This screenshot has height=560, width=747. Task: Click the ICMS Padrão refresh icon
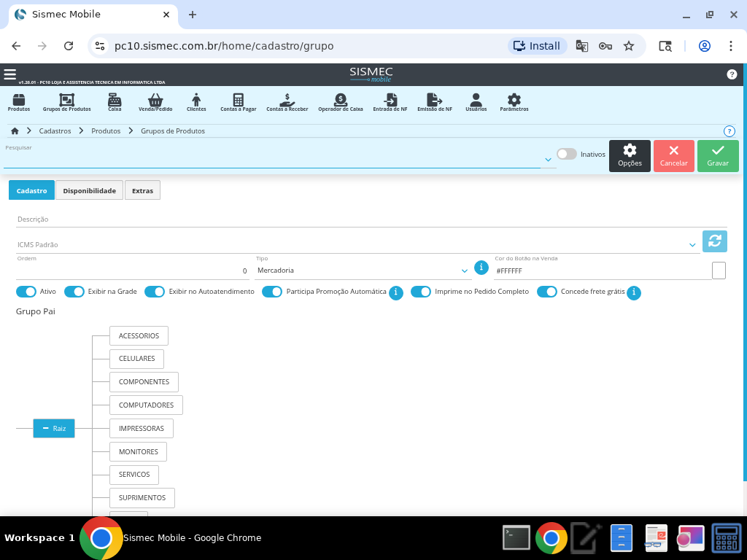[x=714, y=241]
